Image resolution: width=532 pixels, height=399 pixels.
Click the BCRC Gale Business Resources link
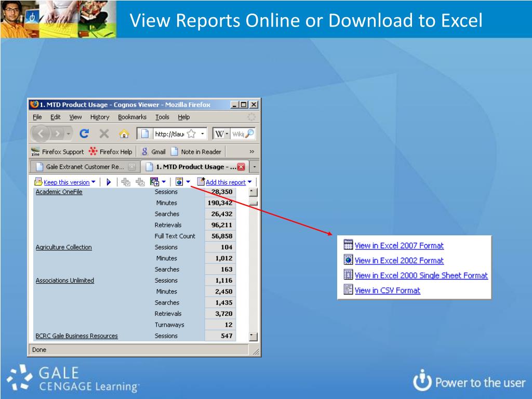tap(77, 336)
